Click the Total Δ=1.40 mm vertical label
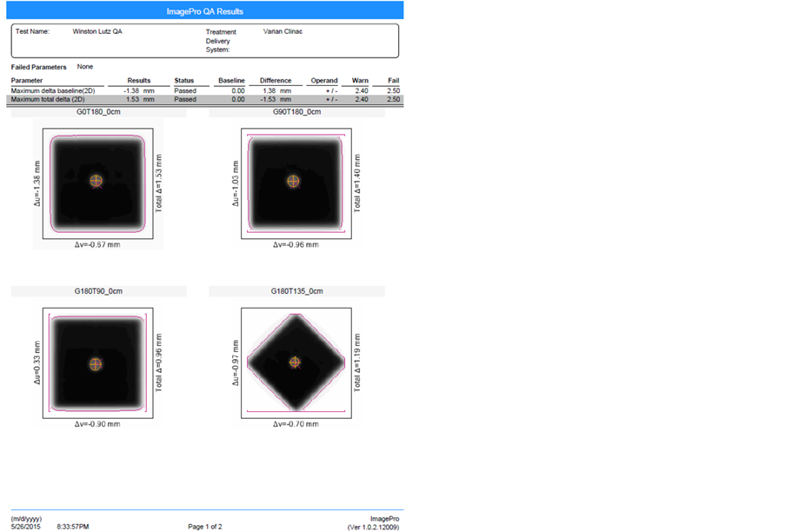The image size is (785, 532). [x=357, y=183]
